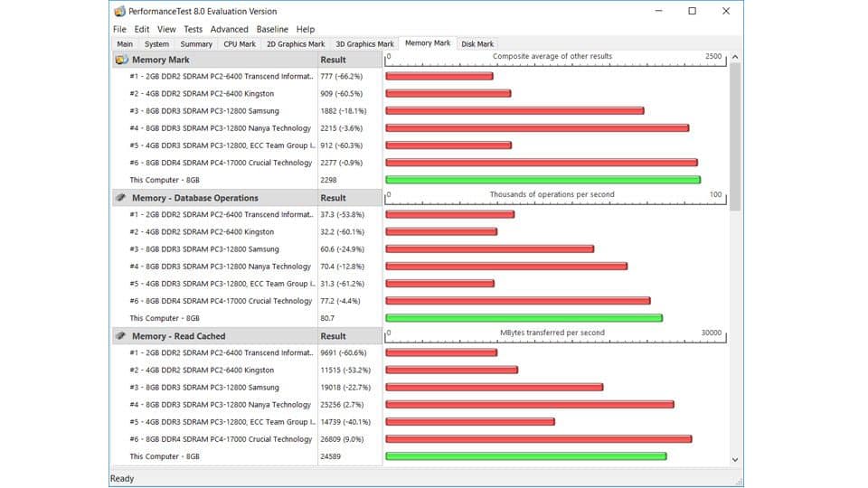
Task: Select result value 37.3 (-53.8%)
Action: pyautogui.click(x=342, y=215)
